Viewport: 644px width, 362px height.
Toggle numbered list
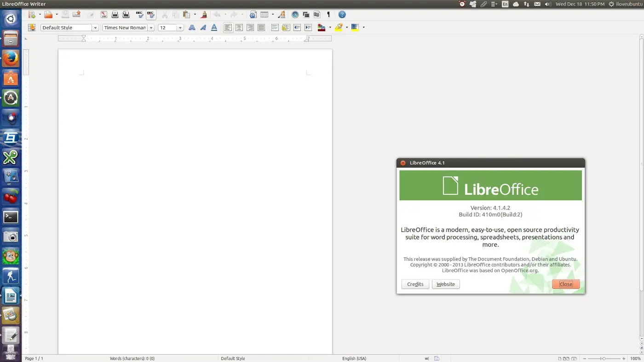275,28
